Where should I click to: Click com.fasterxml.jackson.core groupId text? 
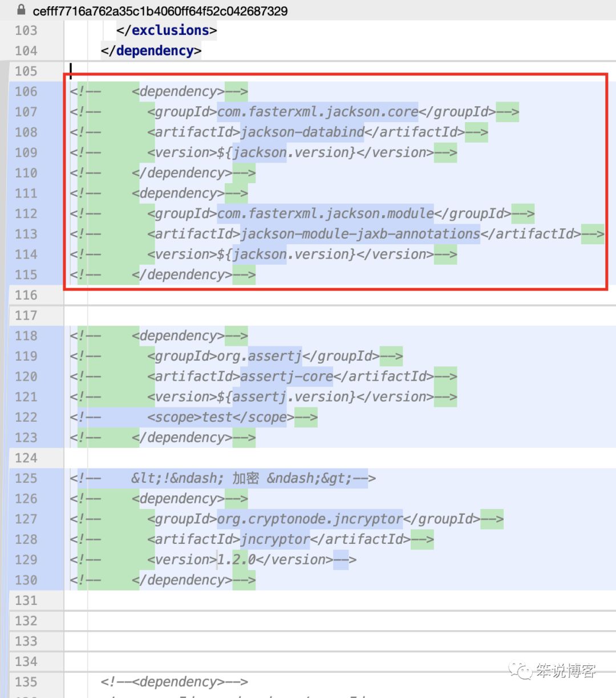tap(318, 112)
